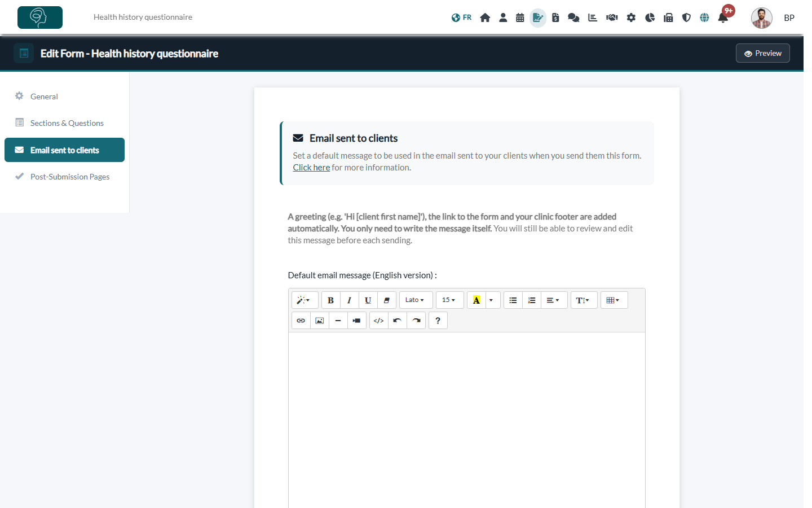
Task: Toggle the ordered numbered list
Action: coord(532,300)
